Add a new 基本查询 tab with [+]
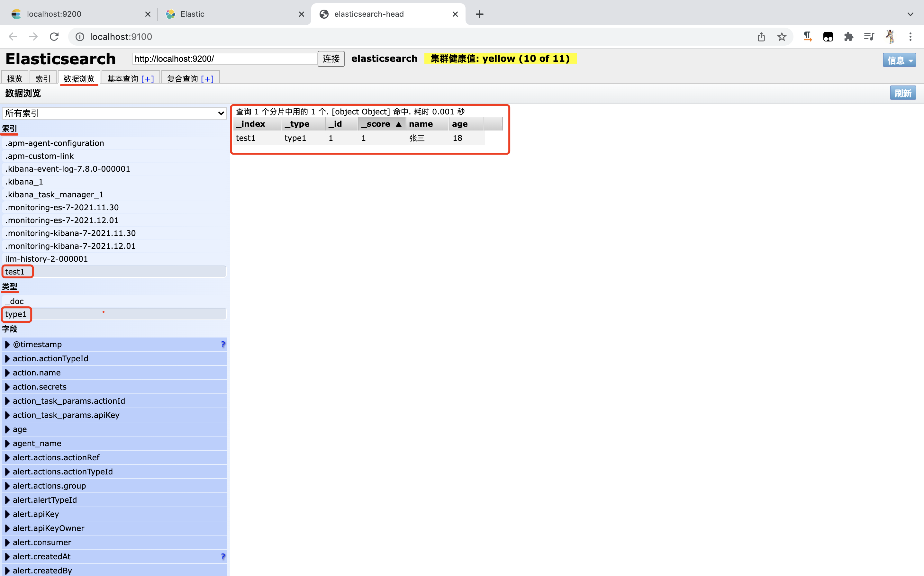The width and height of the screenshot is (924, 576). 148,78
